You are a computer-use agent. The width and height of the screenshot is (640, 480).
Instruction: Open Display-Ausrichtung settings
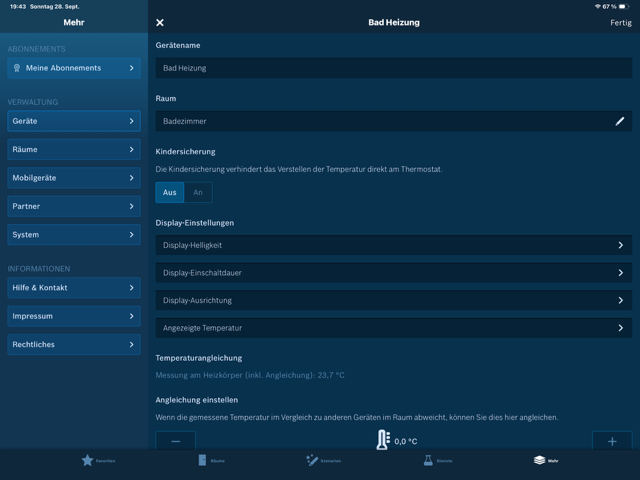point(393,300)
